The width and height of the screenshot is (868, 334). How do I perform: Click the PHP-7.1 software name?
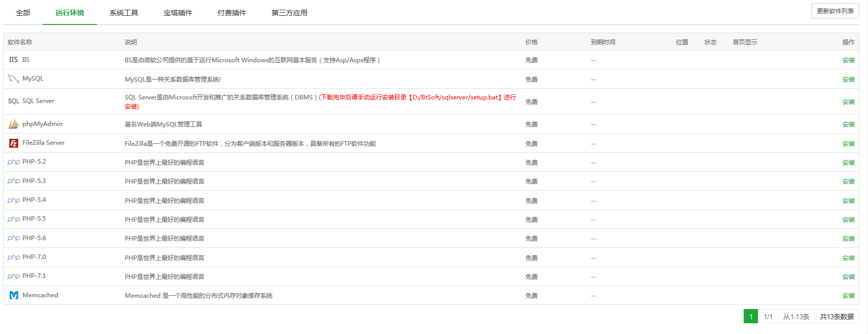pos(34,276)
